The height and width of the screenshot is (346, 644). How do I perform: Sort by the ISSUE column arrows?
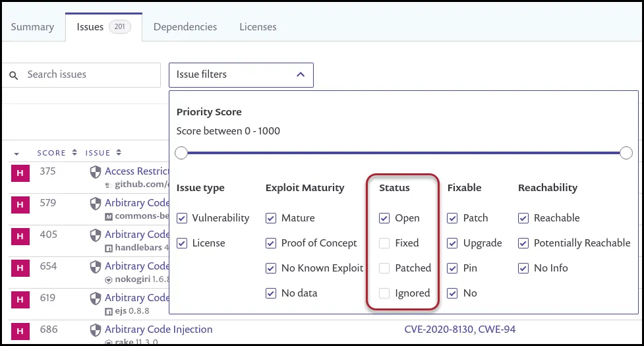[119, 152]
